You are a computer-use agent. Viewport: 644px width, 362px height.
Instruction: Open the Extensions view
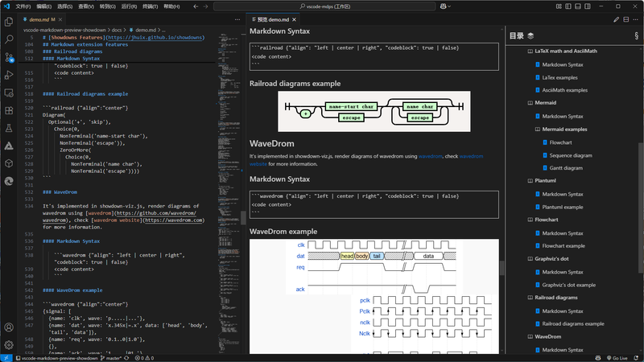click(9, 111)
